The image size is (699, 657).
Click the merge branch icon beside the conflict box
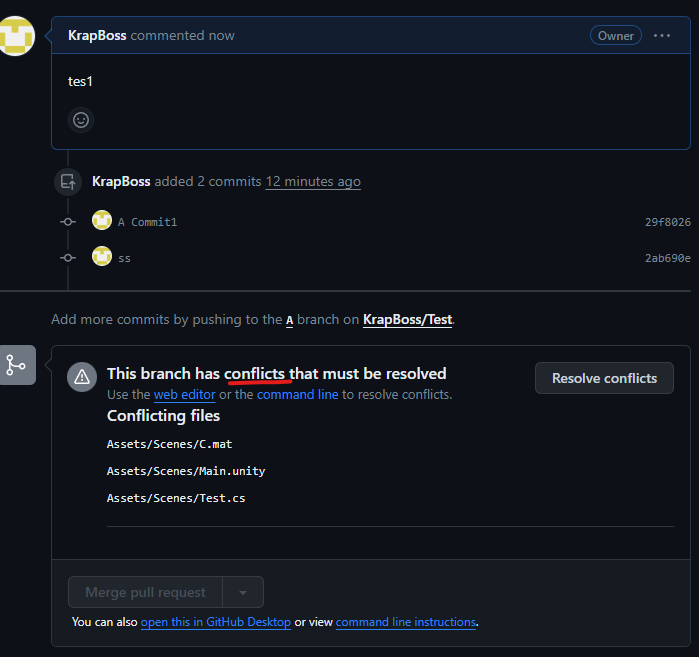(x=17, y=365)
